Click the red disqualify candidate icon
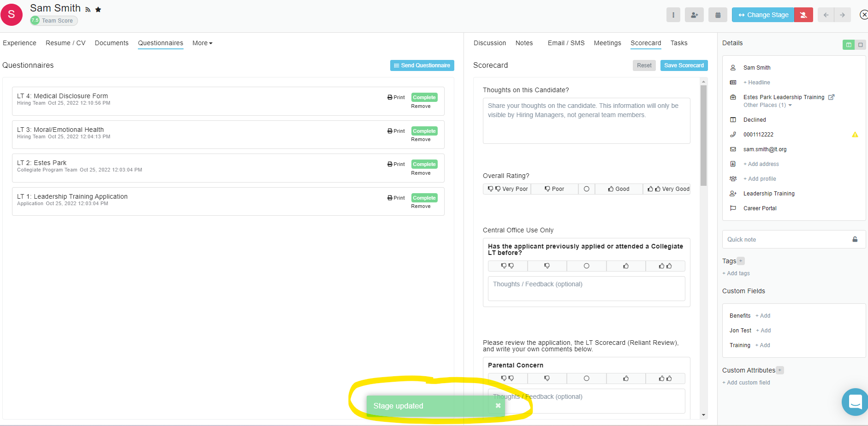 803,15
